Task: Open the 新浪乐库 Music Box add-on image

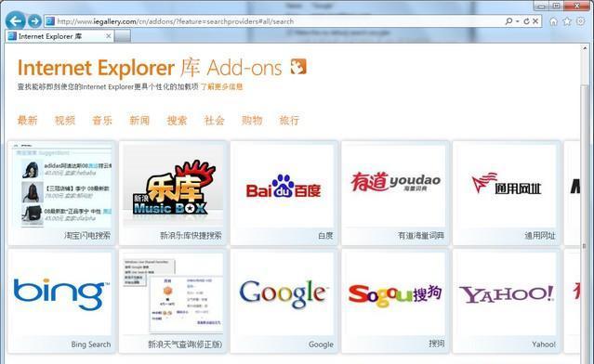Action: tap(173, 186)
